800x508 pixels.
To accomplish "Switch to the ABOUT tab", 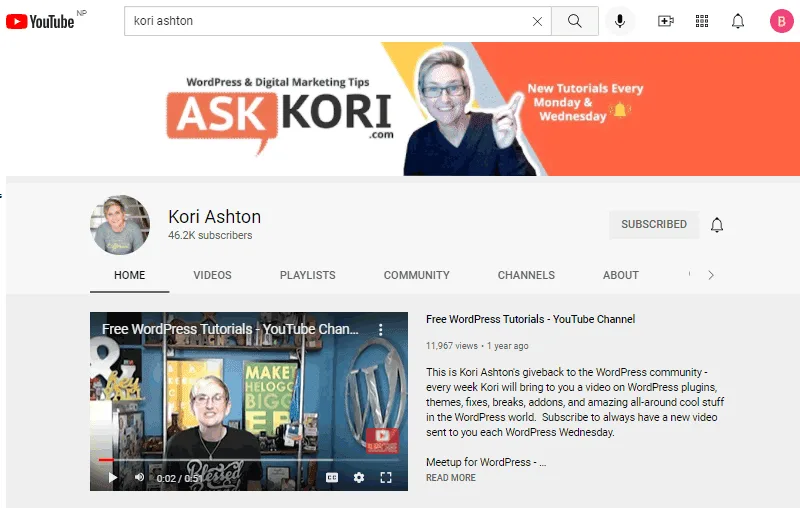I will coord(621,275).
